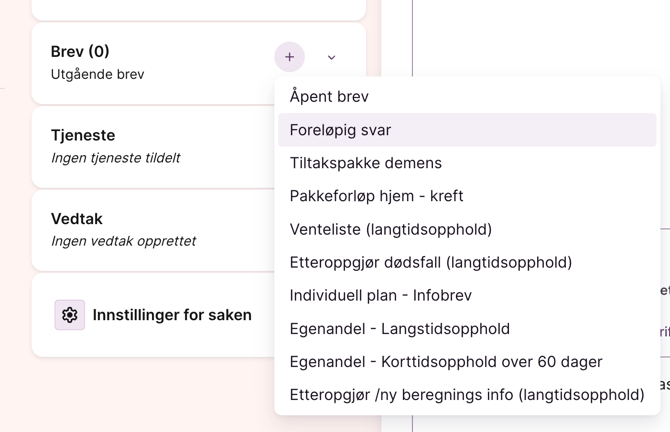Pick 'Individuell plan - Infobrev' template
This screenshot has height=432, width=670.
(380, 295)
